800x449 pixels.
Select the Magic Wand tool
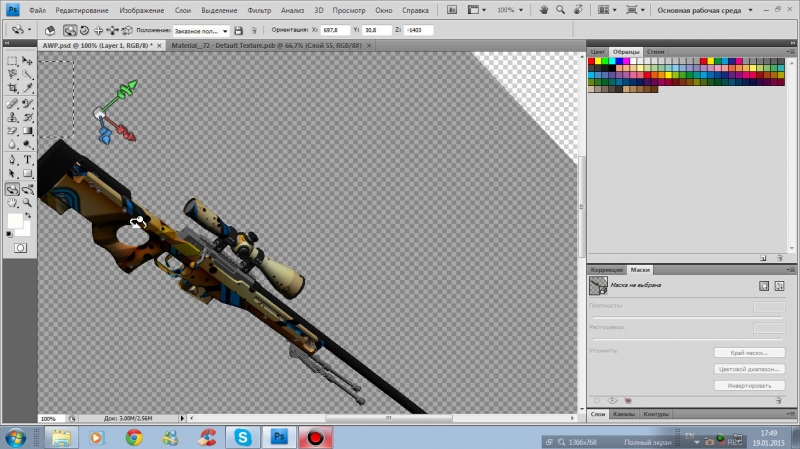28,74
